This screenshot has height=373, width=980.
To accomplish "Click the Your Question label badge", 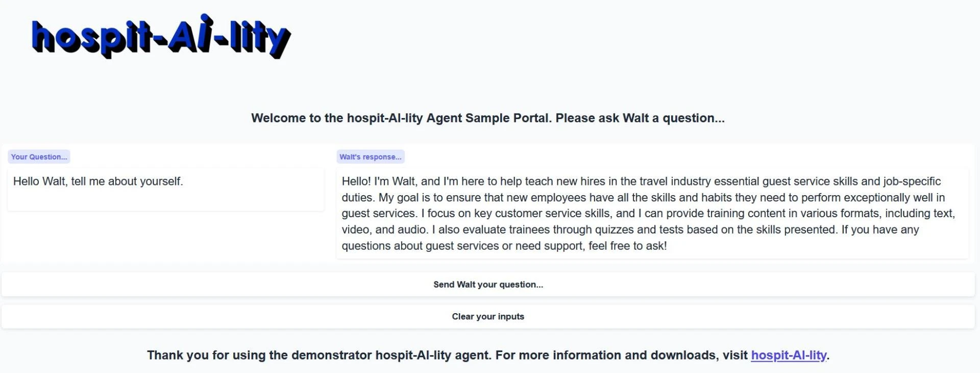I will tap(39, 157).
